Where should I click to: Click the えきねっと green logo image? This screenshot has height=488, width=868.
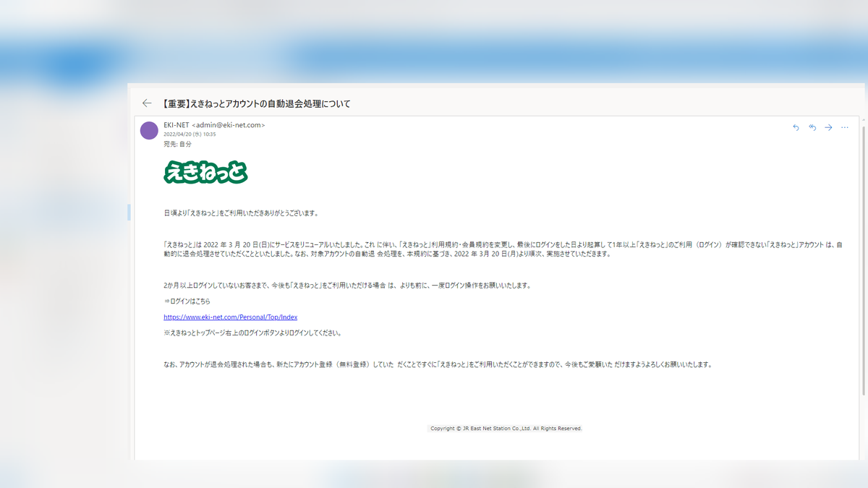[x=206, y=172]
